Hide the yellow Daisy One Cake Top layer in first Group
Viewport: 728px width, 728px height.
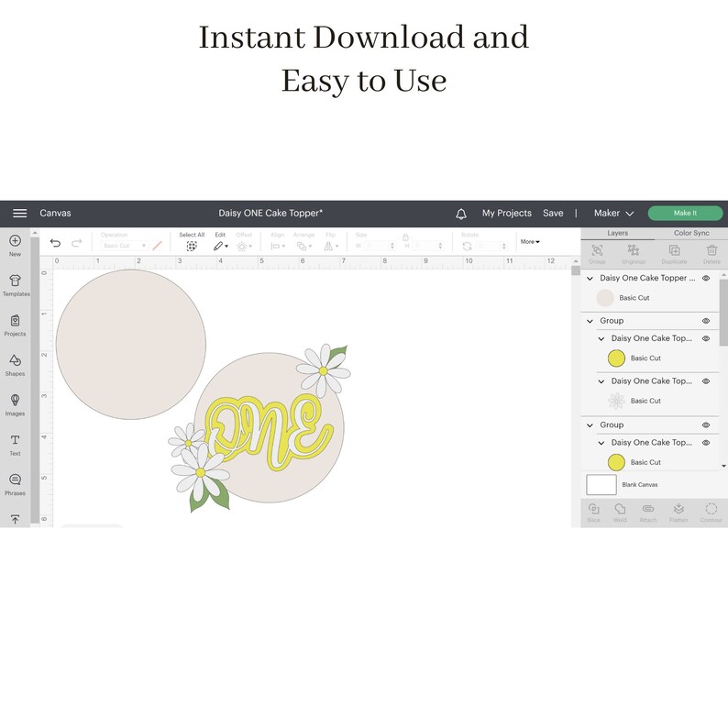pyautogui.click(x=706, y=338)
